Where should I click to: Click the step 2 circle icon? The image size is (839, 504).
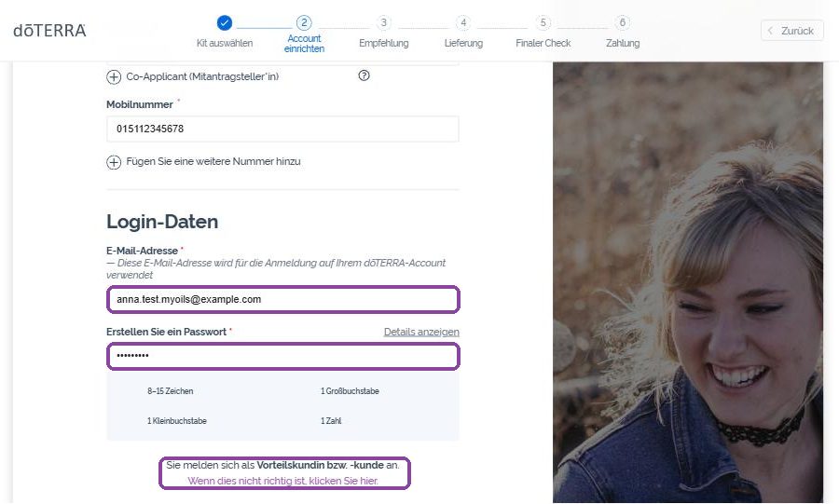click(304, 23)
